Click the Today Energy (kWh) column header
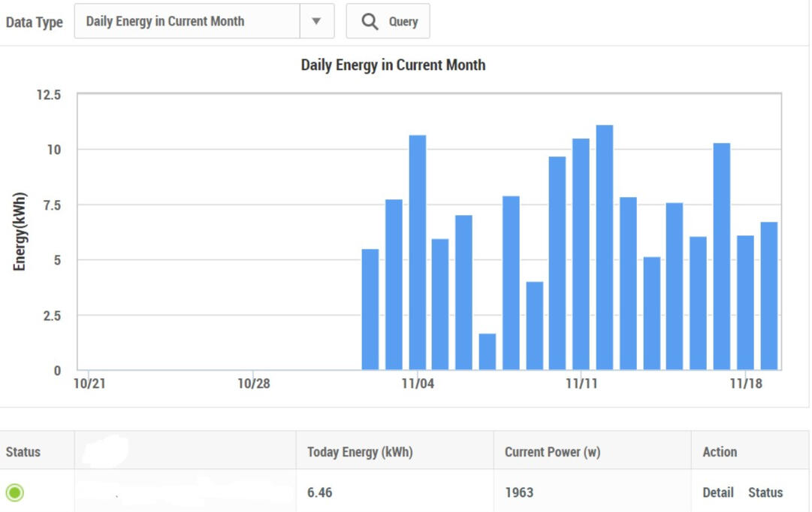 coord(360,452)
